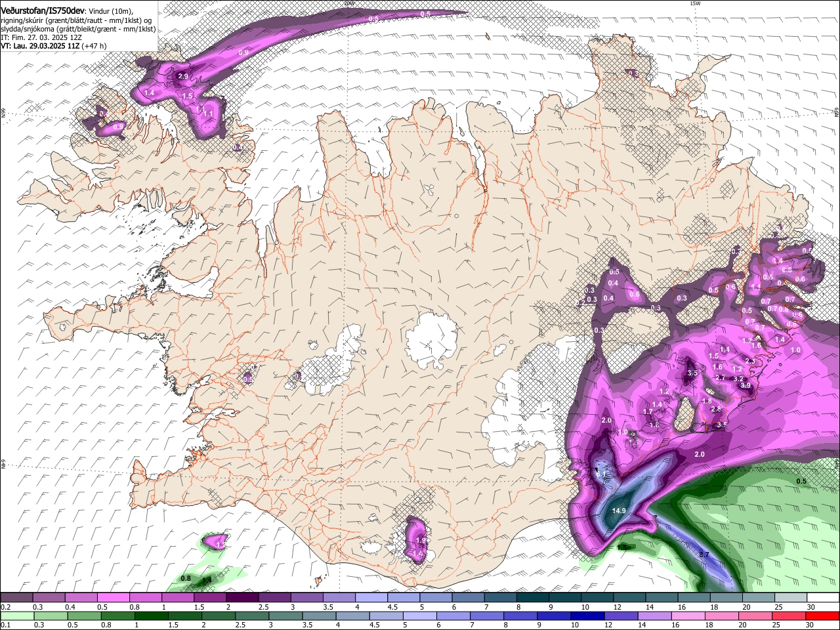
Task: Select lower legend swatch between 14 and 16
Action: 654,616
